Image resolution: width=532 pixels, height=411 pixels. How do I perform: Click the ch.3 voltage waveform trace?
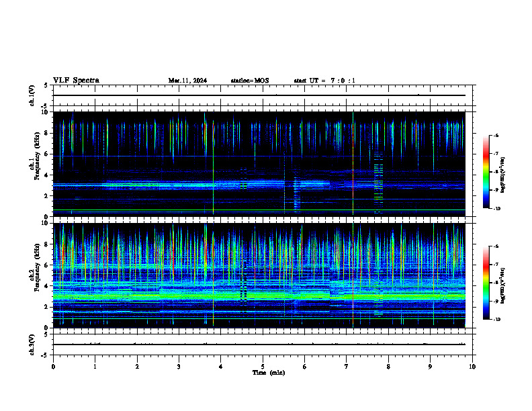(259, 345)
